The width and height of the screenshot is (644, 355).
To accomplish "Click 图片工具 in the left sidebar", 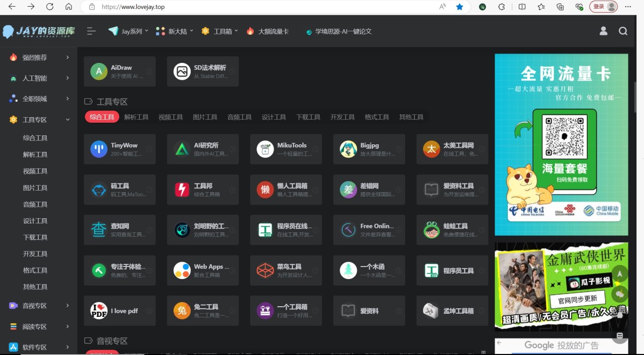I will tap(35, 188).
